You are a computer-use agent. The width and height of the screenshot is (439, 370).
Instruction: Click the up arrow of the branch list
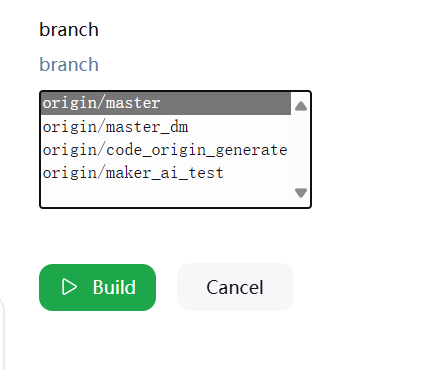[x=301, y=106]
